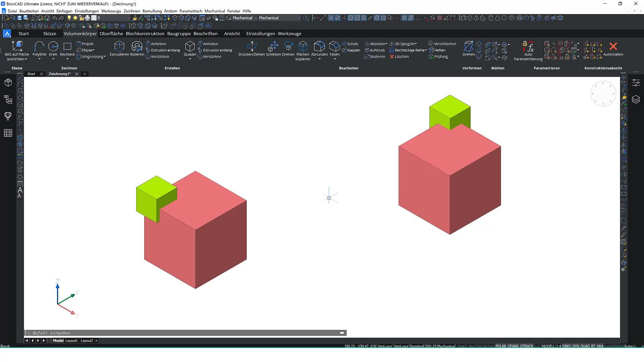
Task: Click the 2D Spiegeln tool
Action: [x=403, y=44]
